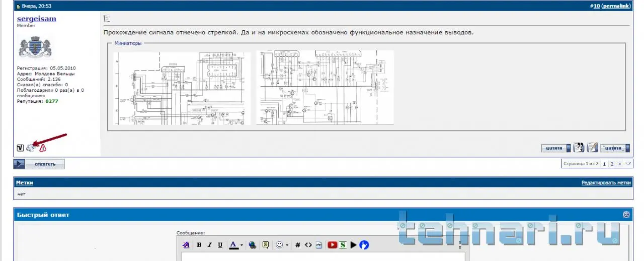Image resolution: width=644 pixels, height=261 pixels.
Task: Click the black play triangle icon in the toolbar
Action: pyautogui.click(x=353, y=245)
